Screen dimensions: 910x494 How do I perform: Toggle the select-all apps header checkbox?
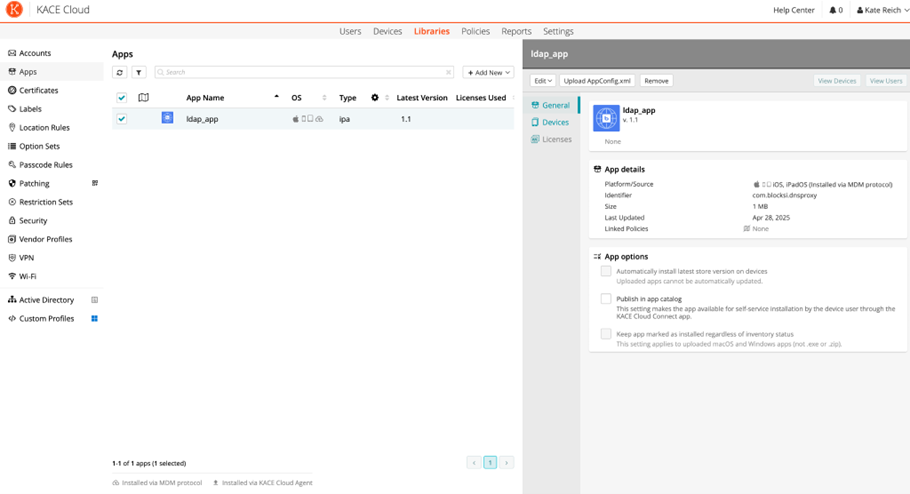[121, 98]
